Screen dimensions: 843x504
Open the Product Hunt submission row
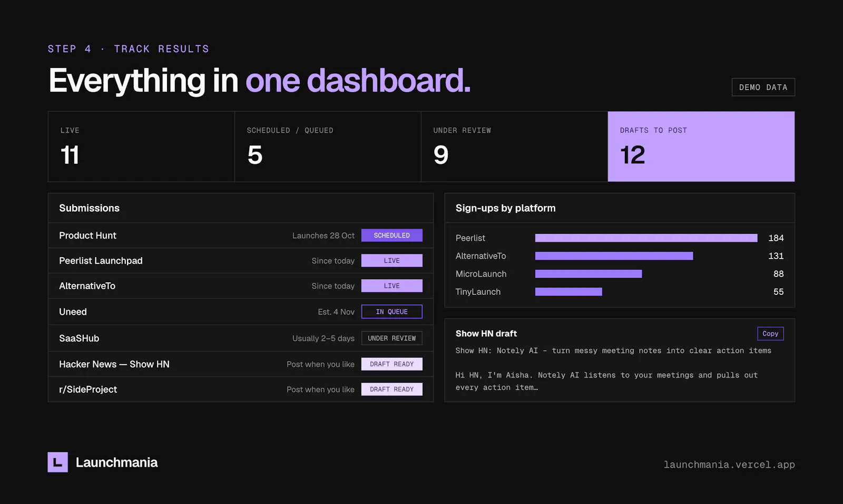click(x=241, y=235)
